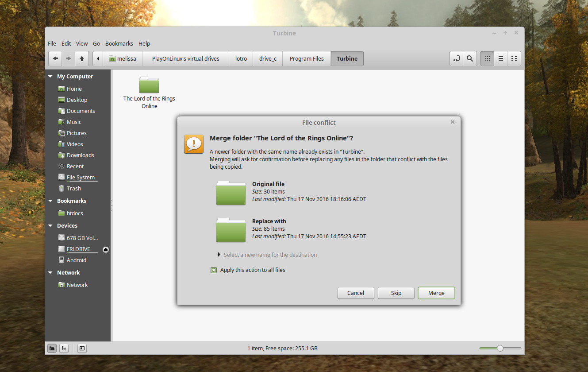Go to PlayOnLinux's virtual drives path segment

[186, 58]
